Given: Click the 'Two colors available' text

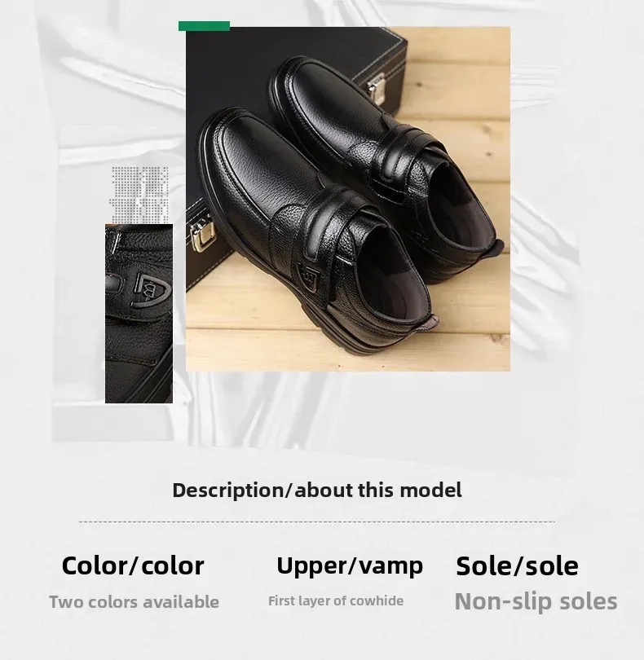Looking at the screenshot, I should 134,602.
